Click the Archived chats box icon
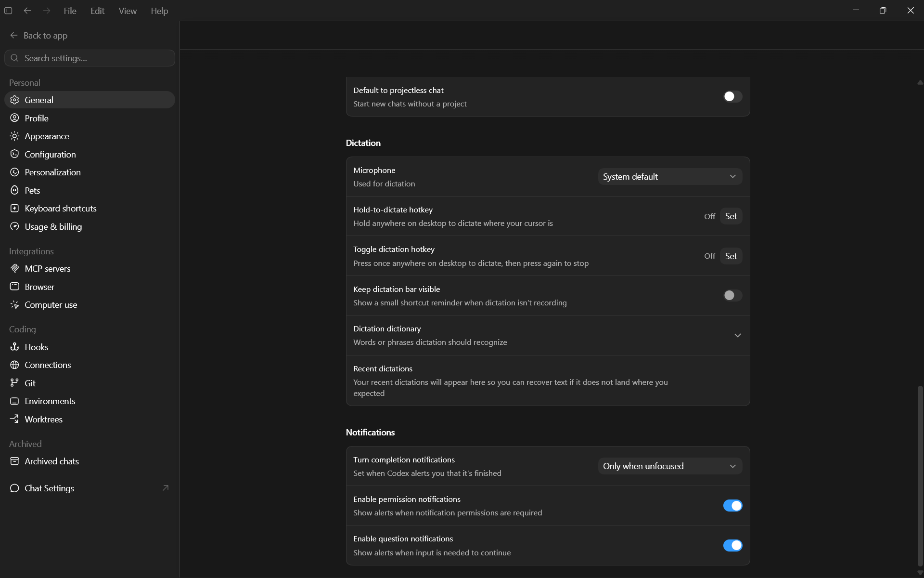The height and width of the screenshot is (578, 924). point(14,461)
